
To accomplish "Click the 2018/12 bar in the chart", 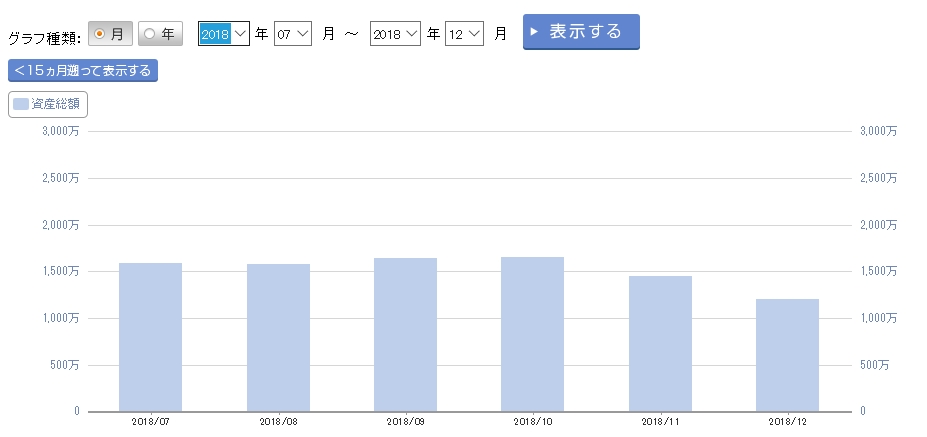I will coord(787,355).
